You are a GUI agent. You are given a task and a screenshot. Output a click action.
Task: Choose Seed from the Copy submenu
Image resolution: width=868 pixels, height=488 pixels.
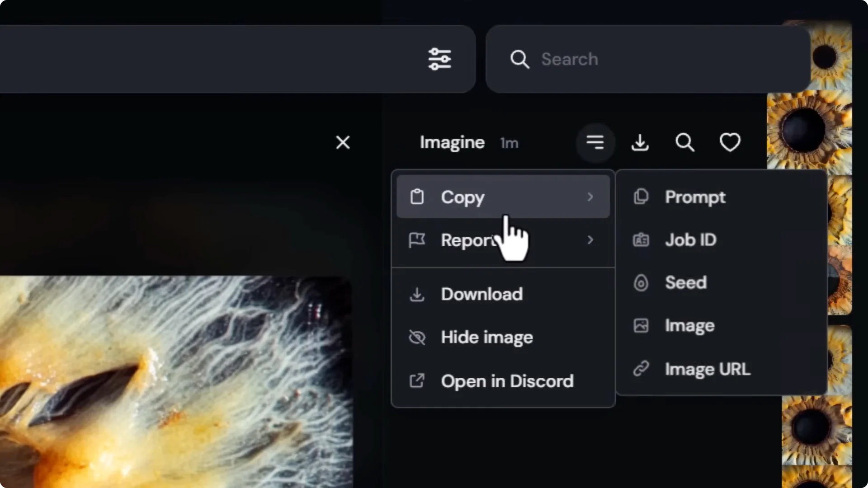point(686,282)
